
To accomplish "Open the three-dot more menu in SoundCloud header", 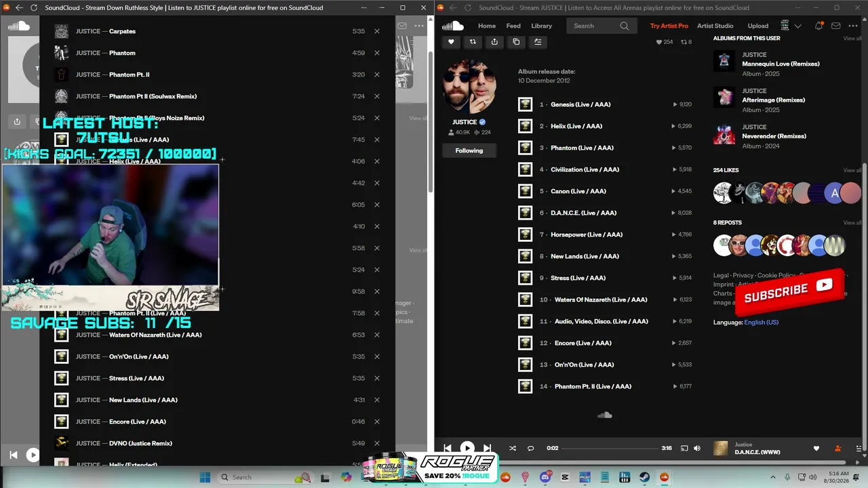I will click(852, 26).
